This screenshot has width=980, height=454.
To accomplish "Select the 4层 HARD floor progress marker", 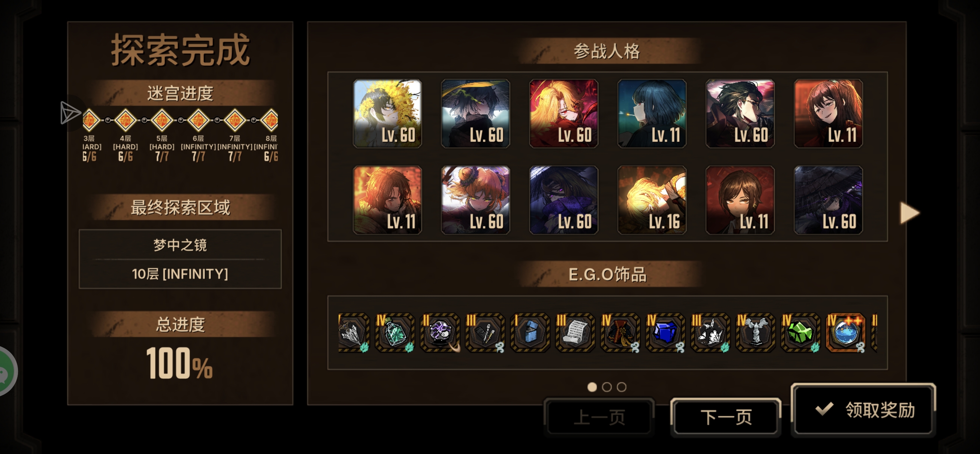I will pos(125,120).
